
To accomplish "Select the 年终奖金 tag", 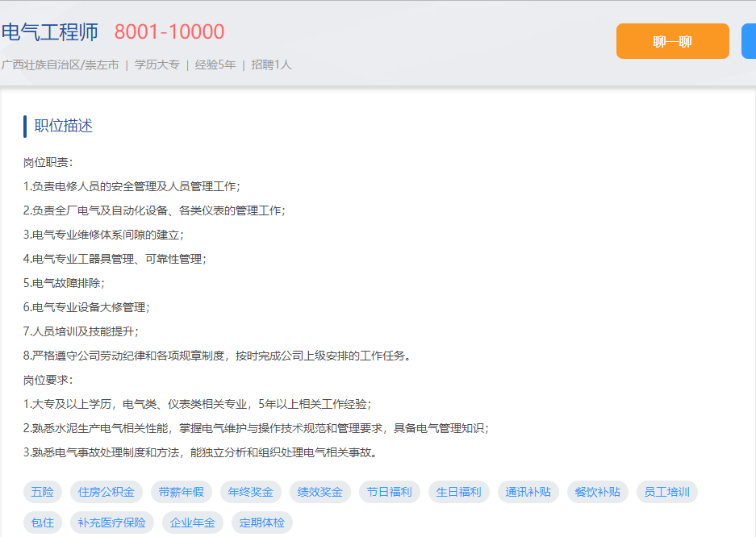I will (x=251, y=492).
